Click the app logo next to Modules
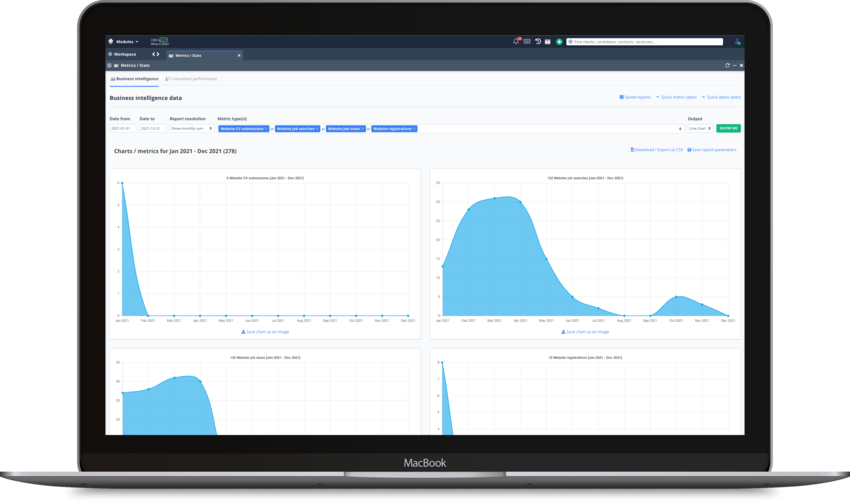 tap(111, 41)
